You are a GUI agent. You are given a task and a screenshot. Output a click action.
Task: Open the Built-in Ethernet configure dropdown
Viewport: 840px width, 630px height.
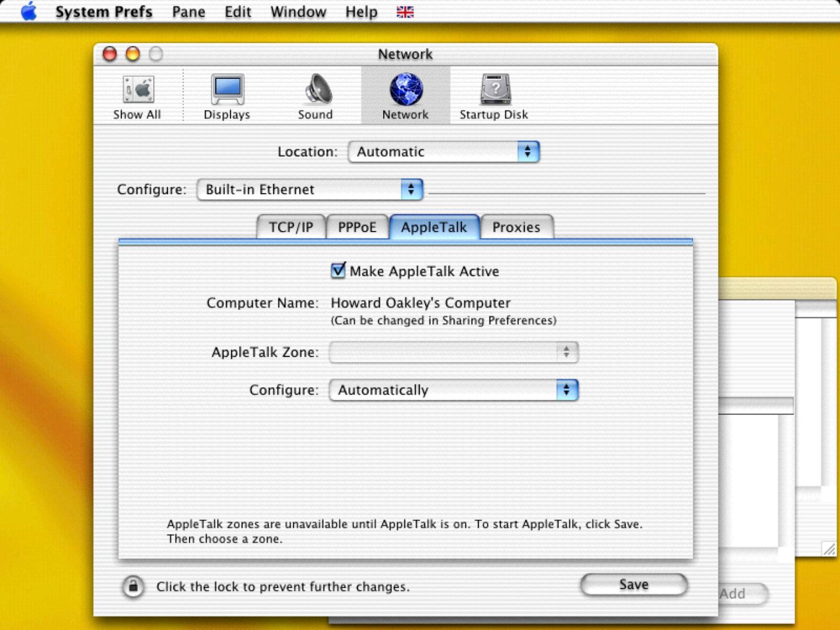tap(310, 190)
